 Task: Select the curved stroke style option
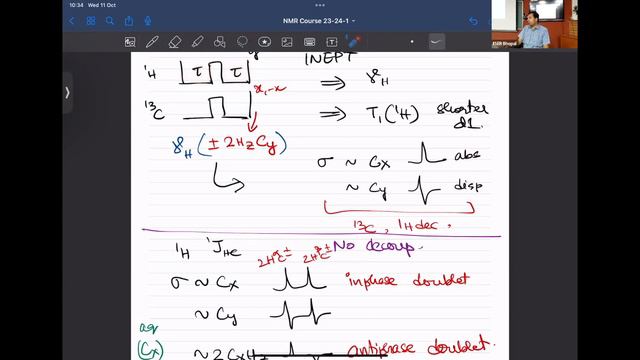click(437, 42)
